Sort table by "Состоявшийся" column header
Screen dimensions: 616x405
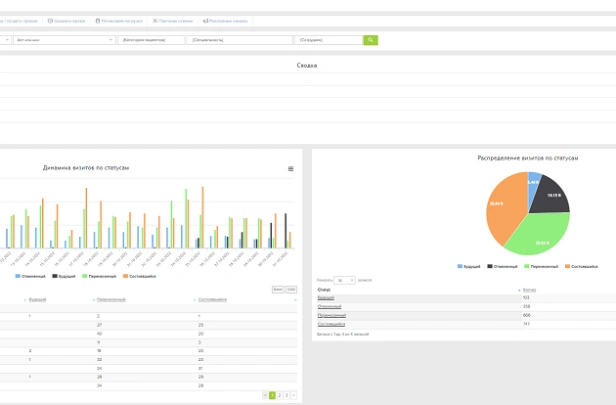[212, 299]
